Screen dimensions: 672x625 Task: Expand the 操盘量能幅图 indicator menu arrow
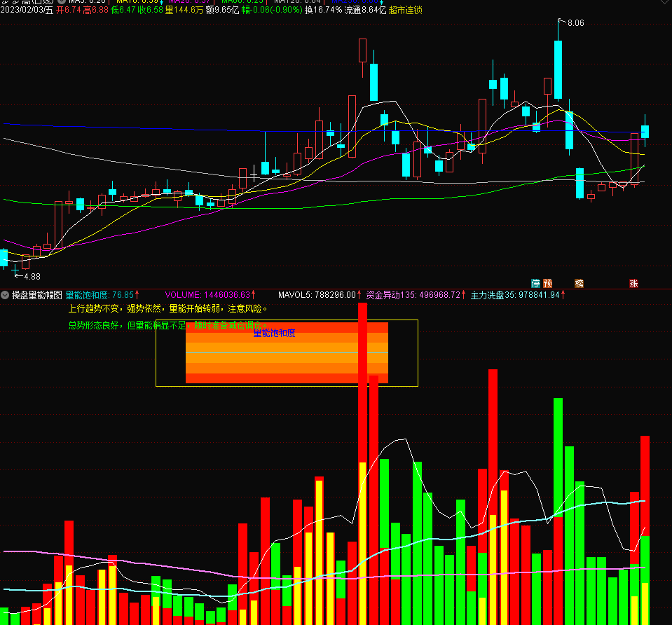point(5,295)
